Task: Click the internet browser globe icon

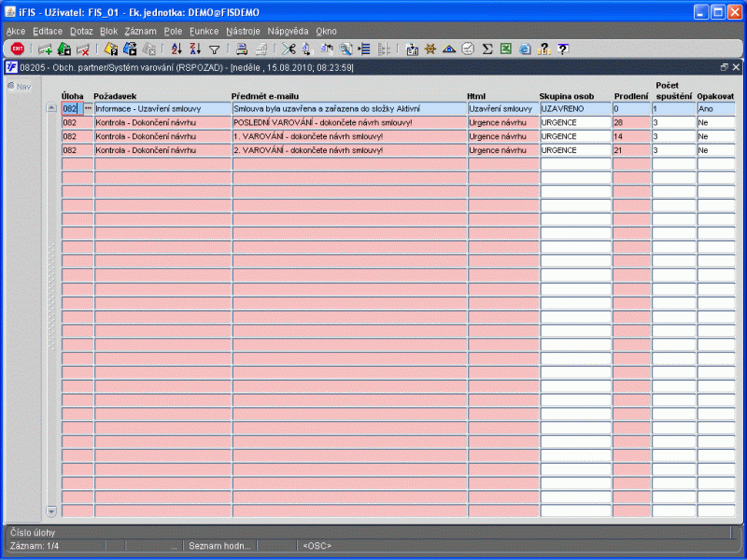Action: coord(525,49)
